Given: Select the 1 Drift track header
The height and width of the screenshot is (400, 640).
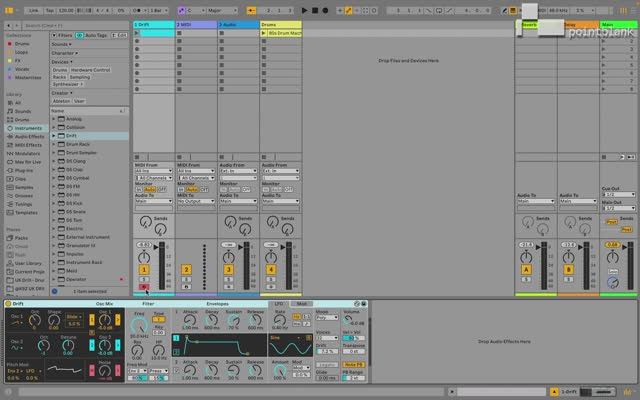Looking at the screenshot, I should coord(154,25).
